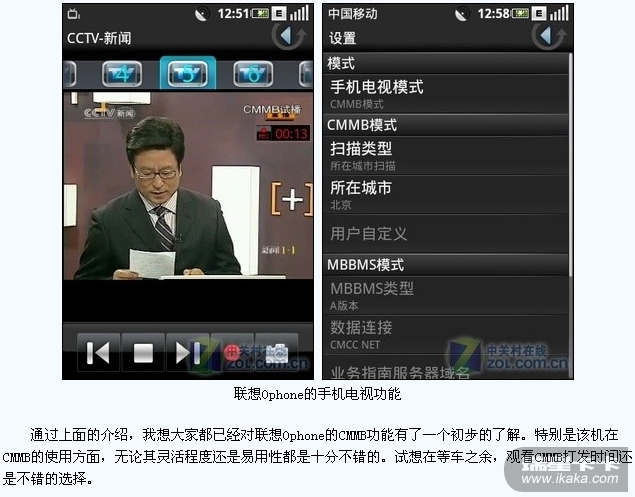This screenshot has width=635, height=497.
Task: Tap the back arrow beside 设置
Action: [550, 36]
